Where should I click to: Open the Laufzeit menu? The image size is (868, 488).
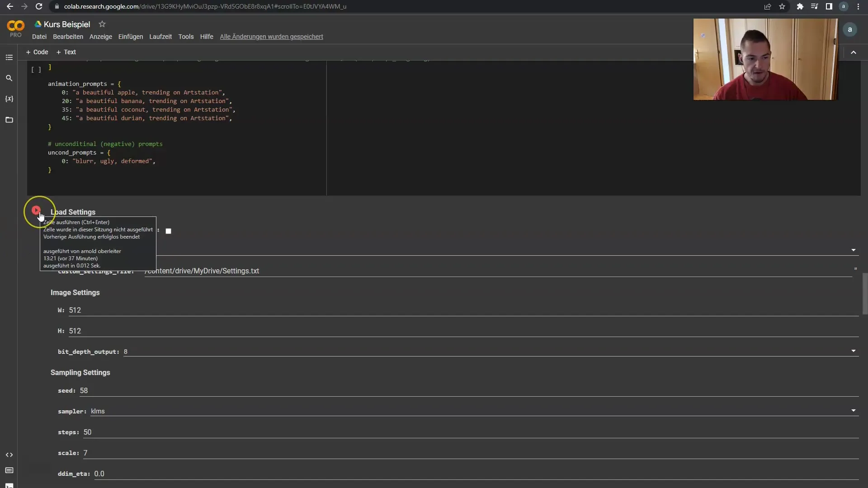point(160,37)
